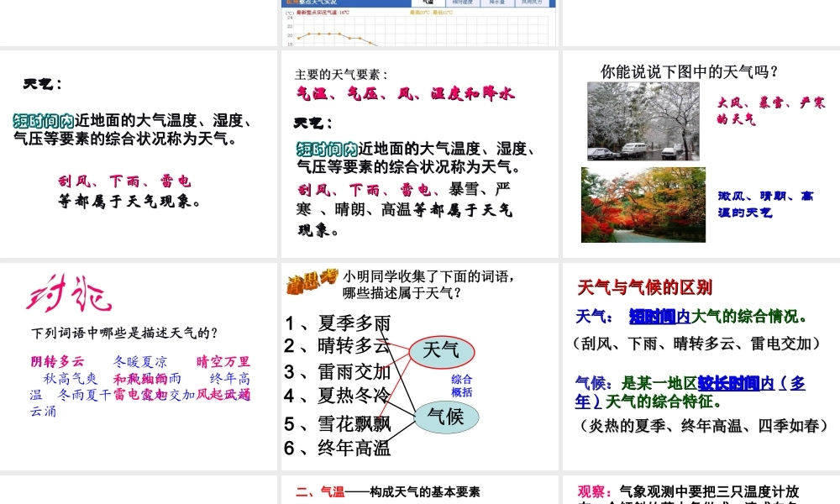This screenshot has height=504, width=840.
Task: Click the line "（刮风、下雨、晴转多云、雷电交加）"
Action: coord(696,344)
